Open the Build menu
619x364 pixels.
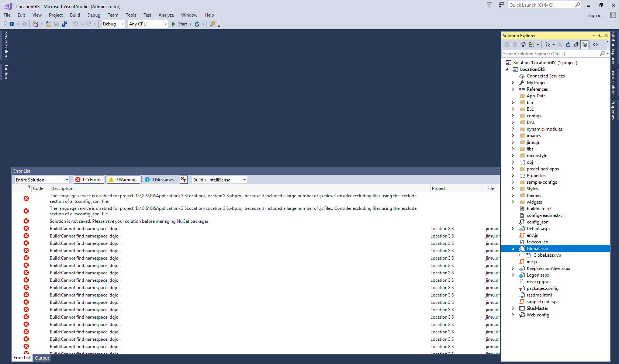coord(75,15)
